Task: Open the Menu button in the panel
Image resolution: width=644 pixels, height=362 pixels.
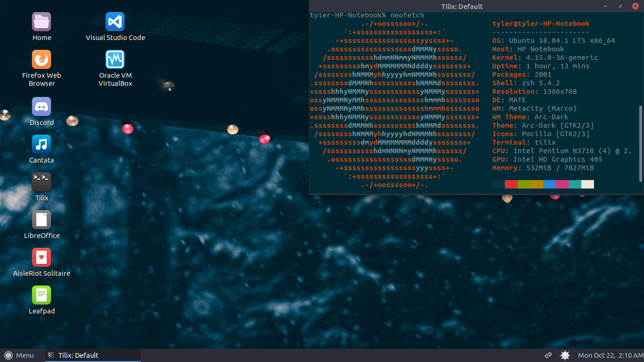Action: (19, 355)
